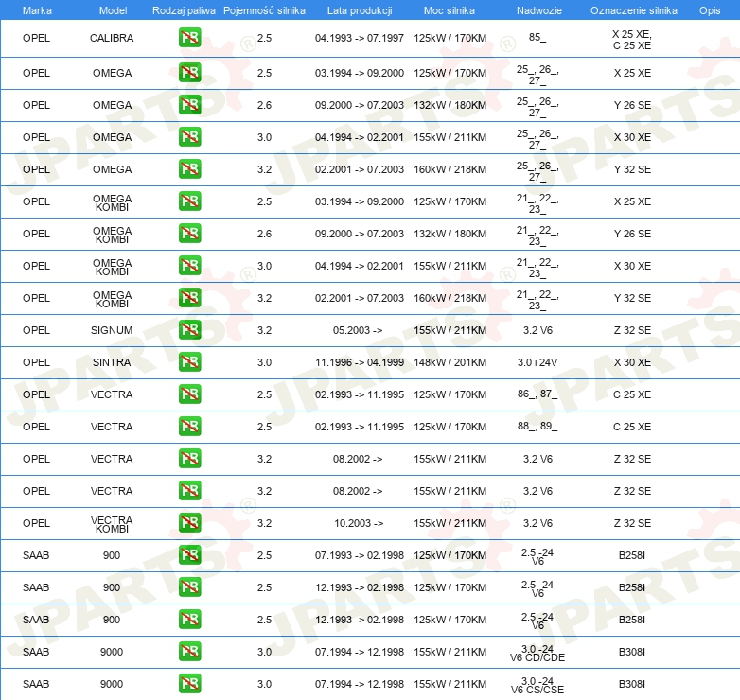Image resolution: width=740 pixels, height=700 pixels.
Task: Click the fuel icon for VECTRA body 86_, 87_
Action: (189, 394)
